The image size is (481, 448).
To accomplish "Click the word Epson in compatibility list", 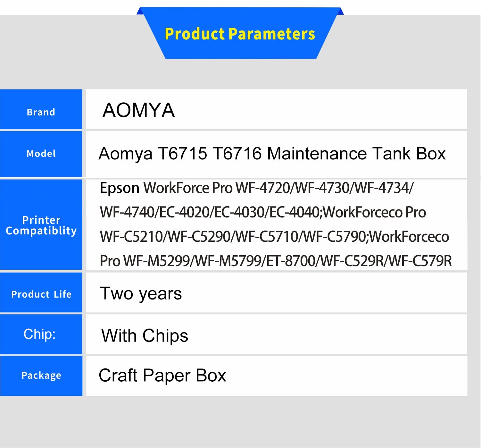I will click(x=120, y=188).
